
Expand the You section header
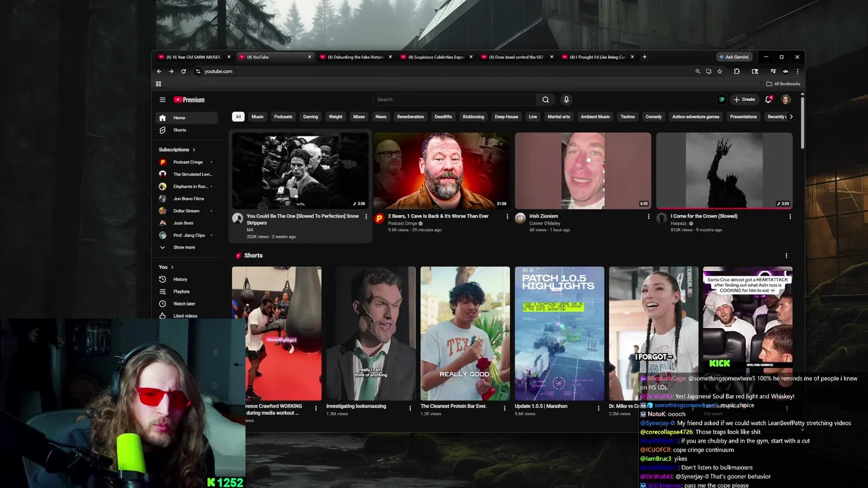(x=166, y=267)
